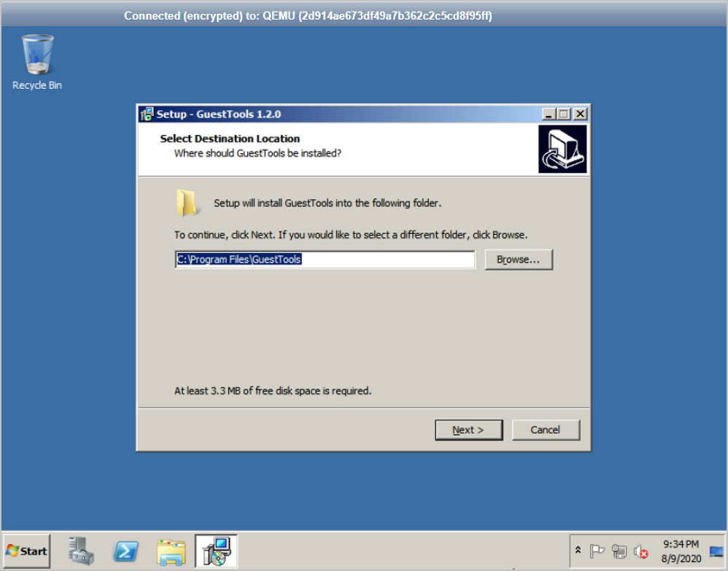Click the Browse... button
Viewport: 728px width, 571px height.
[x=519, y=260]
